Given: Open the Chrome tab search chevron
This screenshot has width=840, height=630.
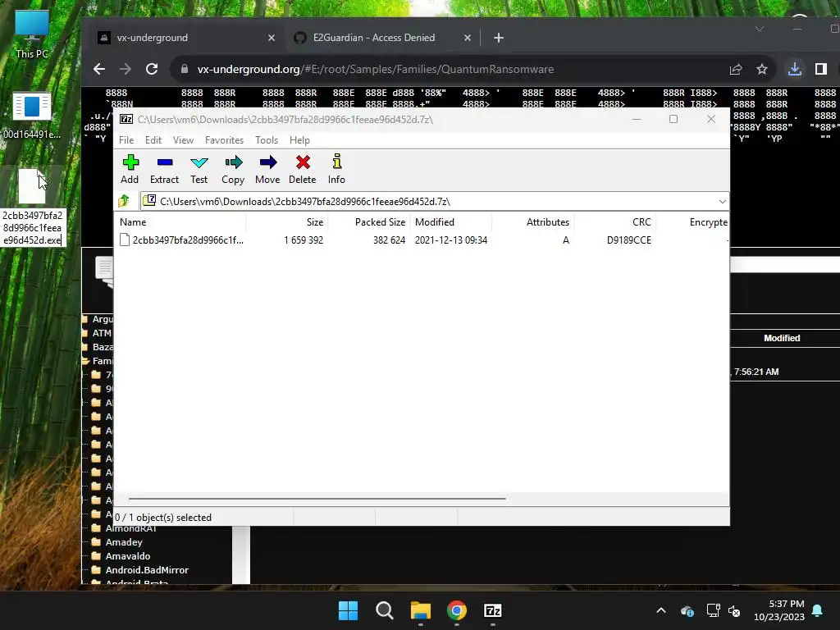Looking at the screenshot, I should tap(759, 29).
